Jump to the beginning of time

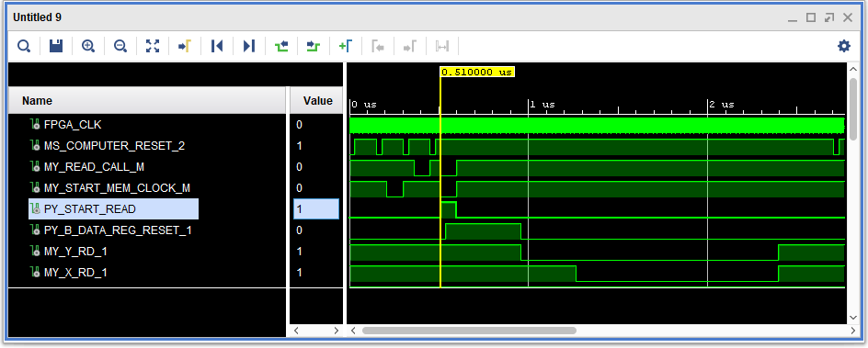coord(217,46)
